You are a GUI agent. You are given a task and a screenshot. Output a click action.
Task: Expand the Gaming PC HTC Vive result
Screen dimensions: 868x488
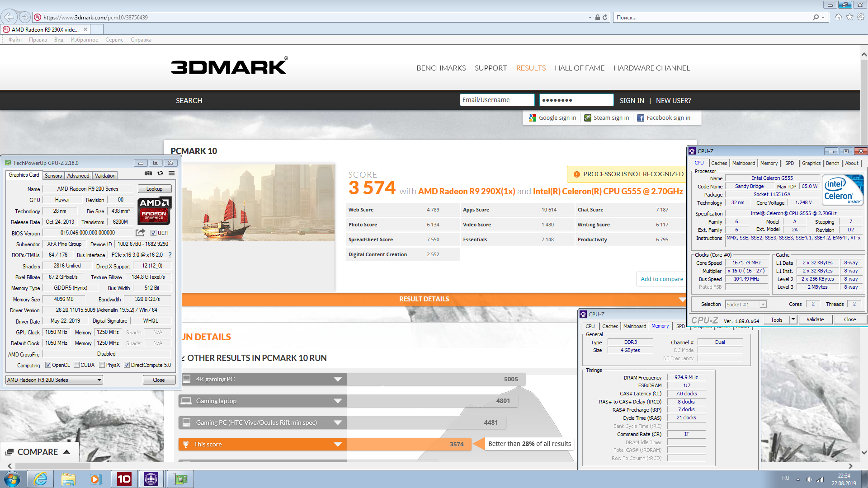338,423
